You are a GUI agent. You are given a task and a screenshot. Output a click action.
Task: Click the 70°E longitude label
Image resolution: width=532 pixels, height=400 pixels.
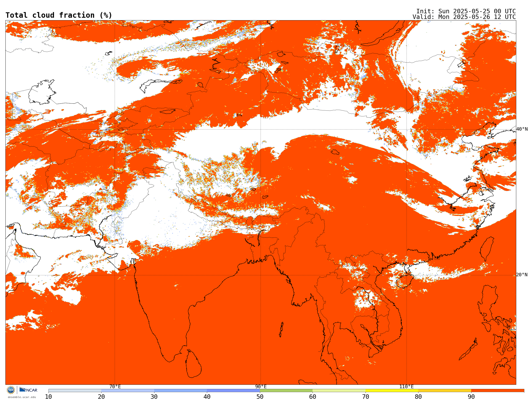115,387
